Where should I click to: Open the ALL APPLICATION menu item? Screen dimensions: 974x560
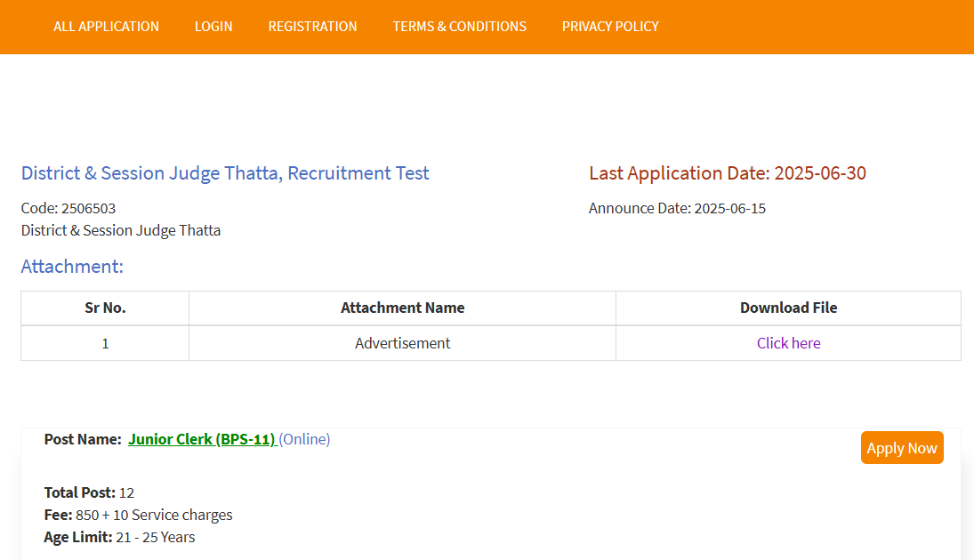pyautogui.click(x=106, y=27)
